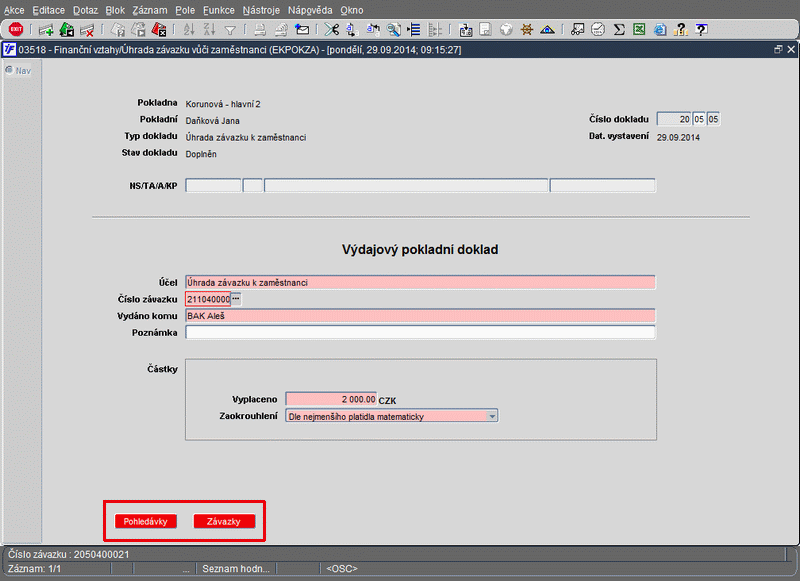The image size is (800, 581).
Task: Click the envelope send mail icon
Action: click(302, 30)
